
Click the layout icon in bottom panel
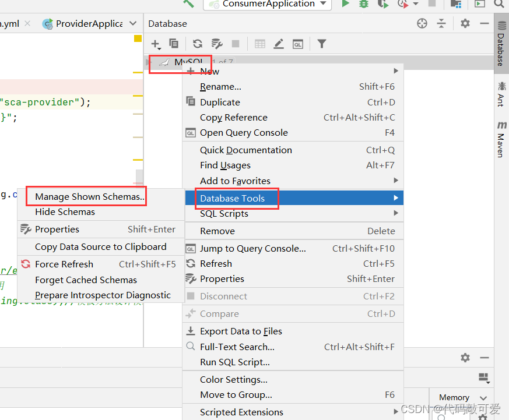click(484, 378)
